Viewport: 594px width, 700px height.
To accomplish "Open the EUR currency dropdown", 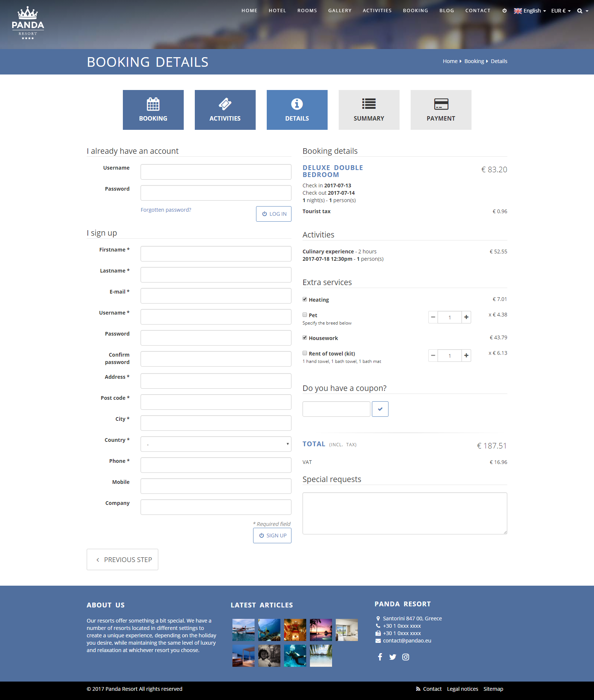I will tap(561, 11).
